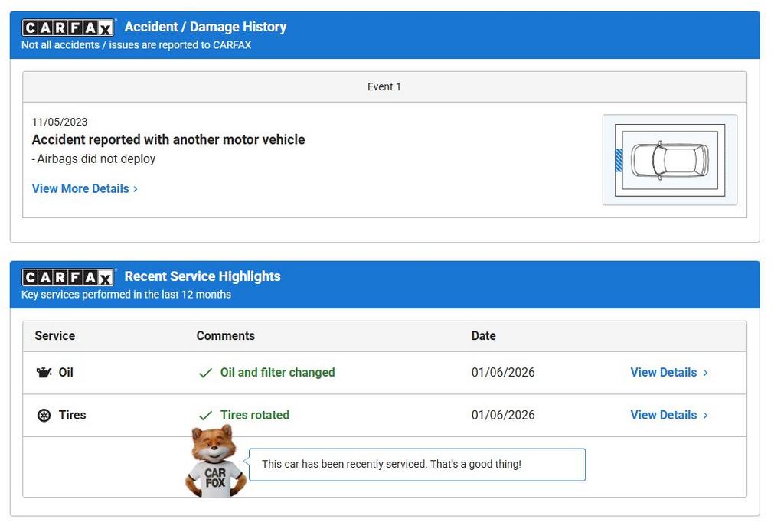Click the 'Tires rotated' comment text

point(254,416)
